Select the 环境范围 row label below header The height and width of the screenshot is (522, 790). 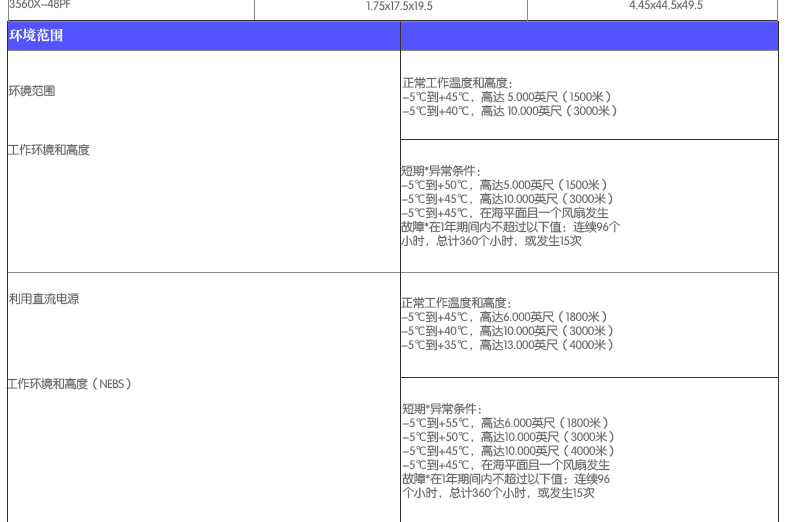(x=32, y=91)
